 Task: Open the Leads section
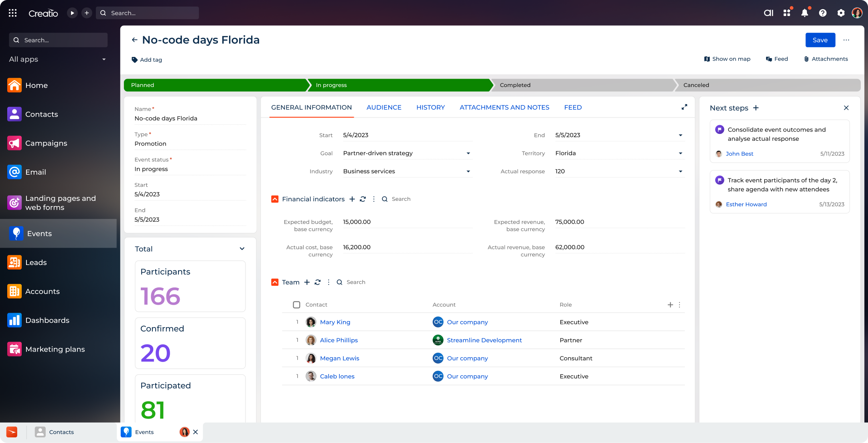point(36,263)
